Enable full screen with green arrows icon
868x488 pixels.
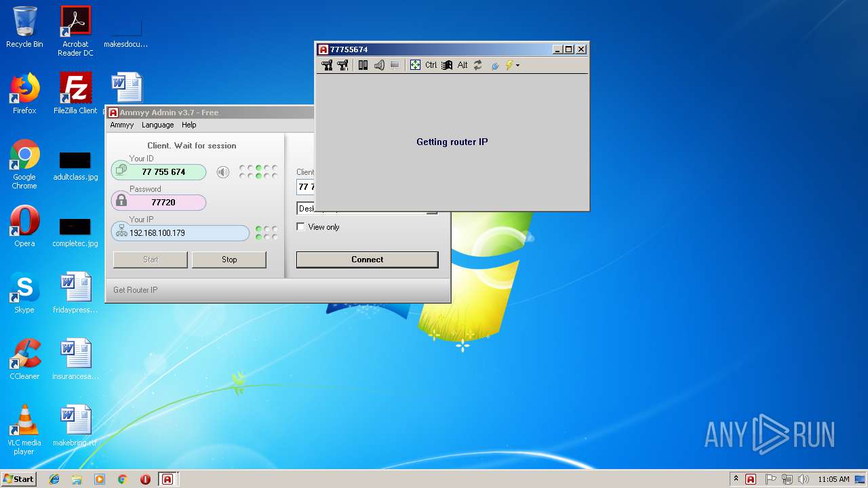point(415,65)
